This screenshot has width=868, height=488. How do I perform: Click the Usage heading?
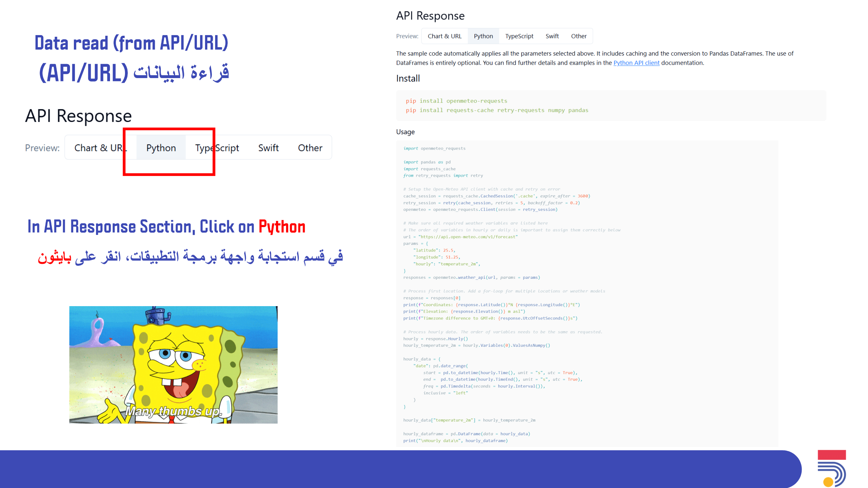tap(405, 132)
